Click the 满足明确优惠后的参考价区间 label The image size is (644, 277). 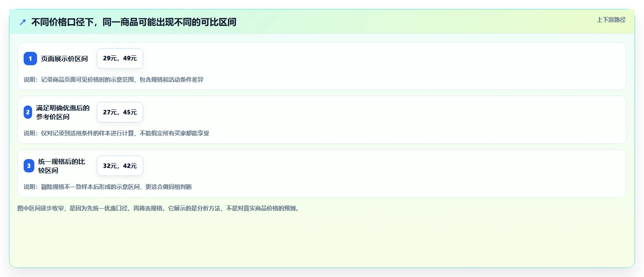click(63, 112)
